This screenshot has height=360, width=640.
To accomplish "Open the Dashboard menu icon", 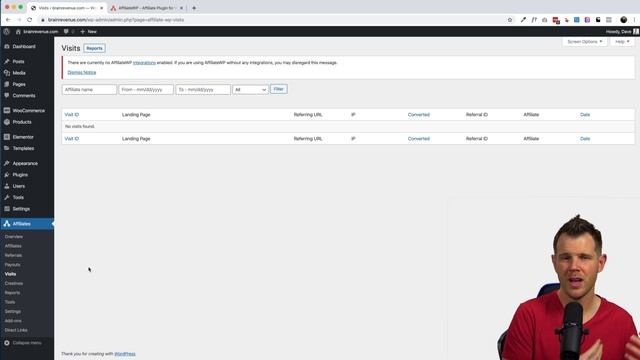I will coord(7,47).
